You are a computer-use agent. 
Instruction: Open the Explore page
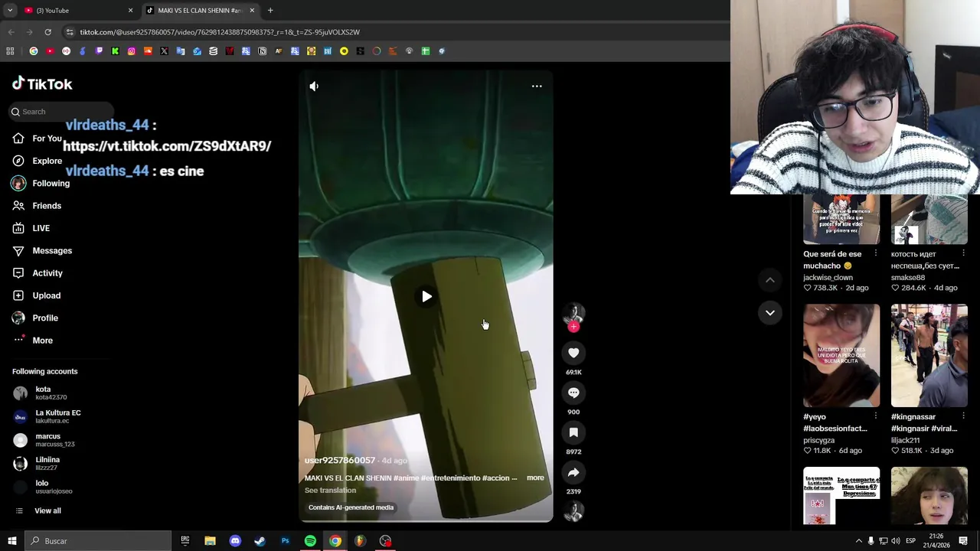pyautogui.click(x=37, y=161)
